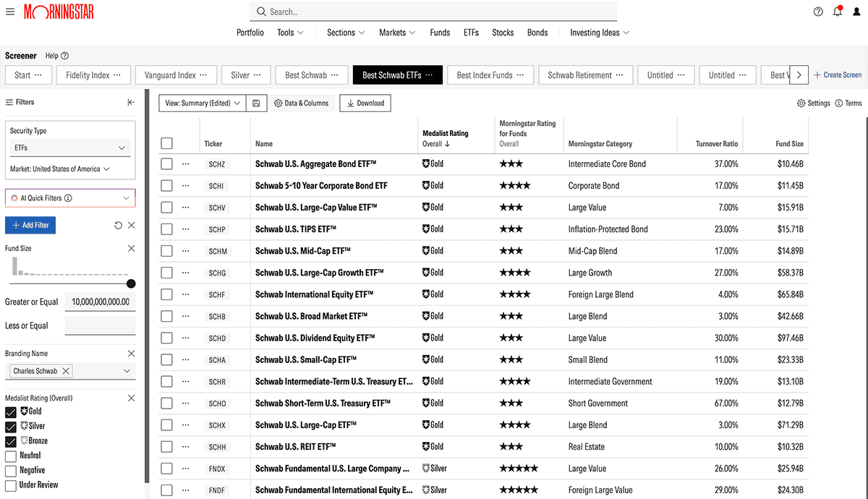Toggle select-all rows checkbox
The width and height of the screenshot is (868, 499).
[167, 144]
